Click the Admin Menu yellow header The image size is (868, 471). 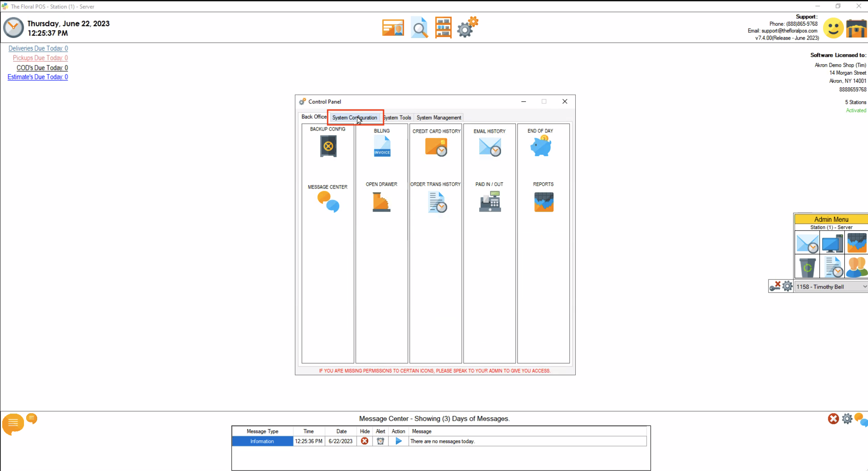click(x=831, y=219)
